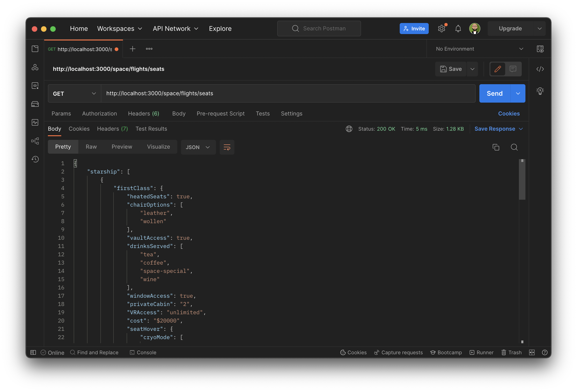Image resolution: width=577 pixels, height=392 pixels.
Task: Launch the Runner from the status bar
Action: tap(481, 352)
